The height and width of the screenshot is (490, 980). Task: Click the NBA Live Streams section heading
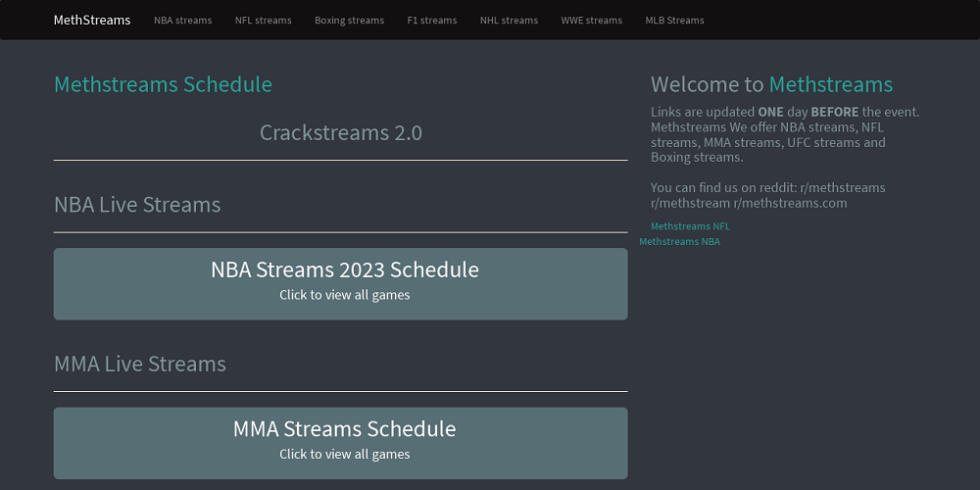point(137,205)
